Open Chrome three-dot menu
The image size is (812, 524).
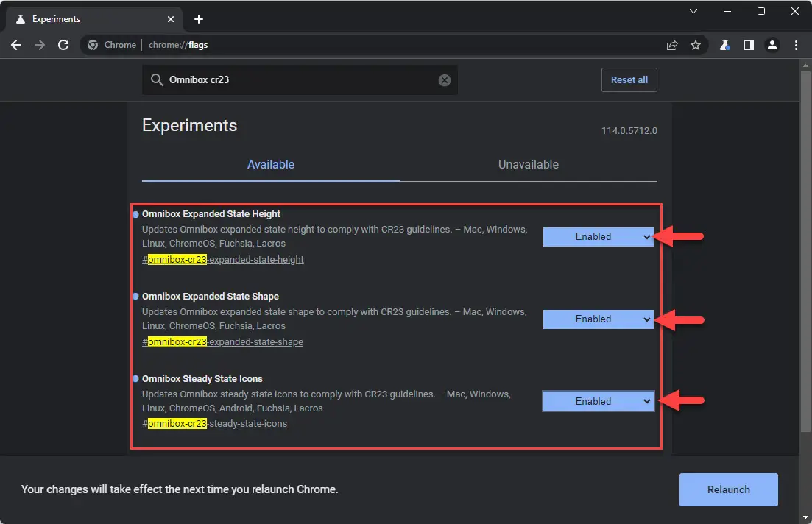click(x=796, y=45)
